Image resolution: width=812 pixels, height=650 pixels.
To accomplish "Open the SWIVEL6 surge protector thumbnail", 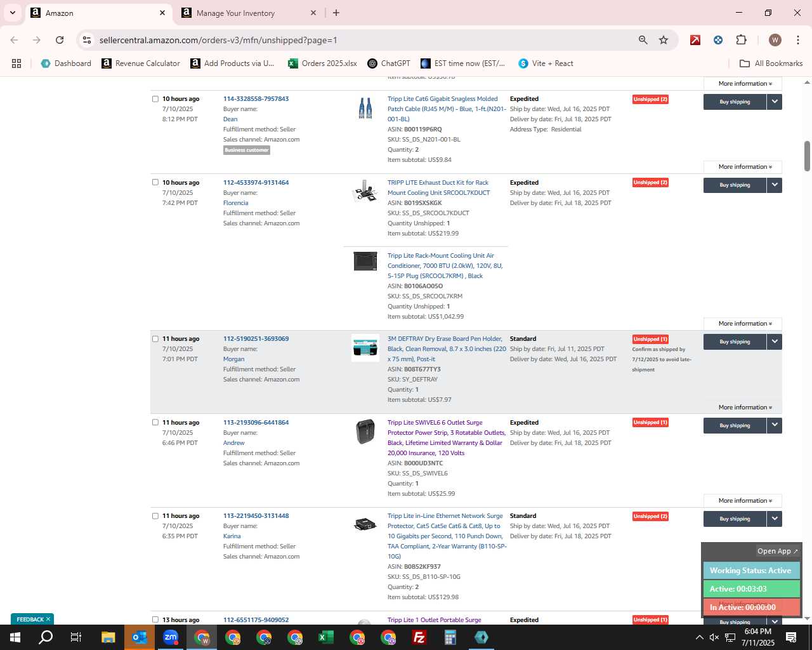I will [x=365, y=432].
